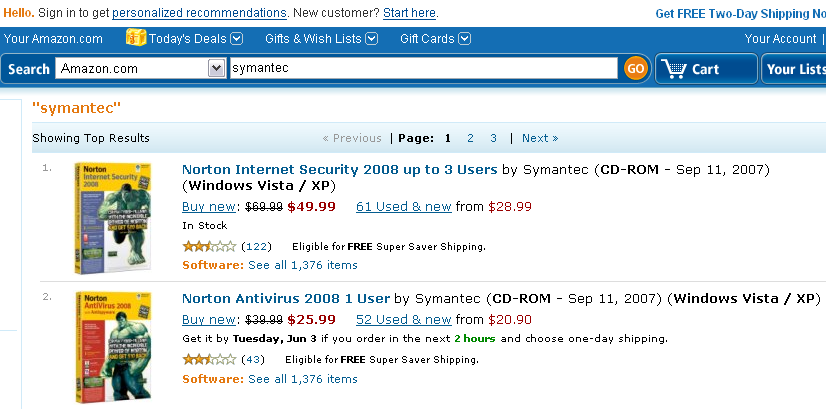Open the Your Lists tab

coord(795,69)
